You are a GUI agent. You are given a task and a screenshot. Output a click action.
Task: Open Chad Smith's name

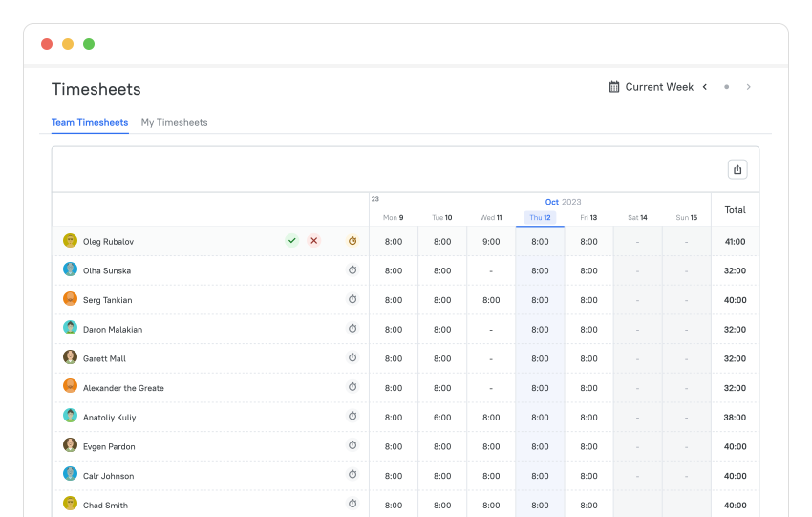(x=105, y=506)
